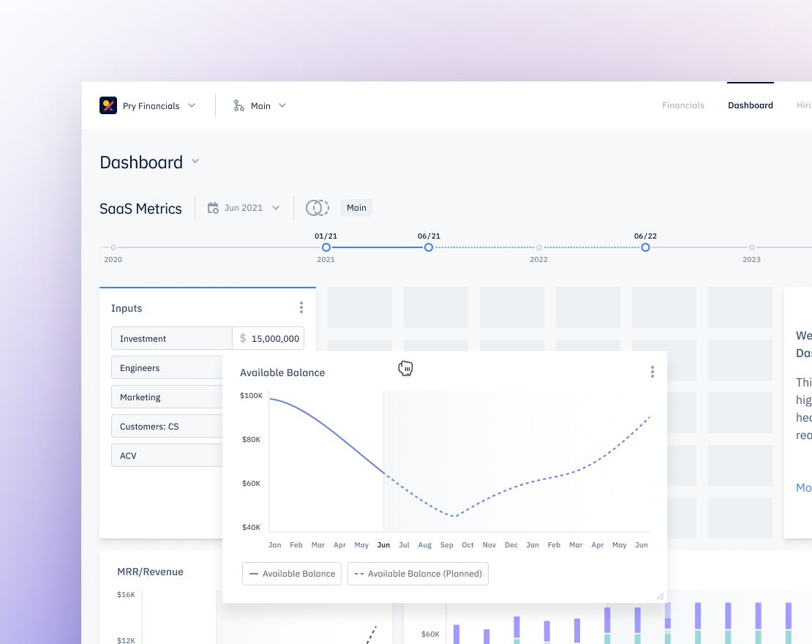Click the scenario compare overlapping circles icon
The width and height of the screenshot is (812, 644).
click(x=317, y=208)
